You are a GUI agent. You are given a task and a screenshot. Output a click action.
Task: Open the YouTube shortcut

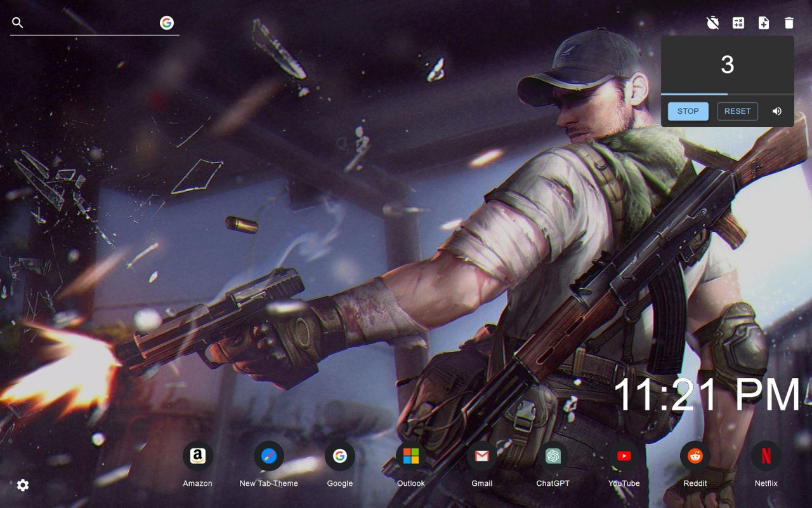pyautogui.click(x=624, y=464)
